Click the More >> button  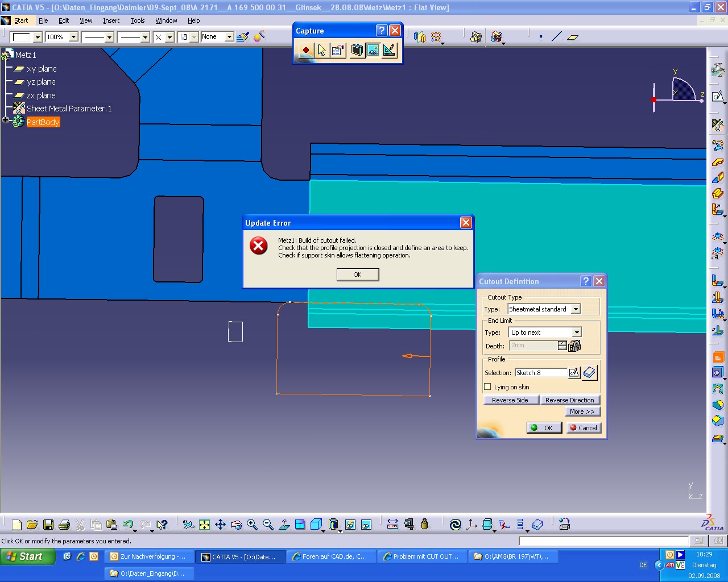tap(582, 411)
